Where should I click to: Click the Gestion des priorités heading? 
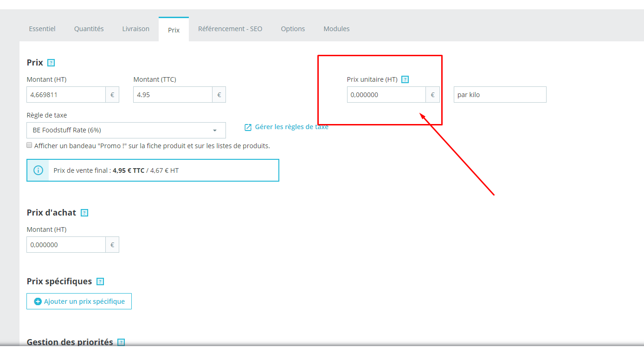tap(70, 342)
